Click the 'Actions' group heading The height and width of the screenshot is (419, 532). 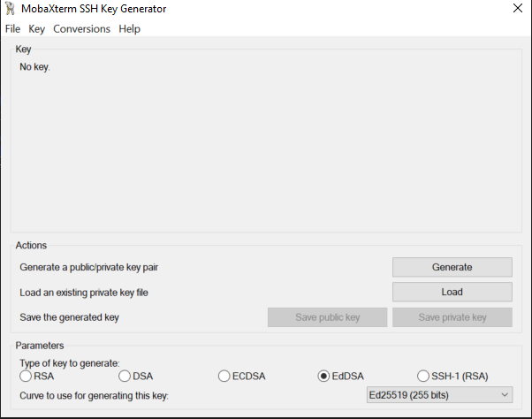pos(31,245)
